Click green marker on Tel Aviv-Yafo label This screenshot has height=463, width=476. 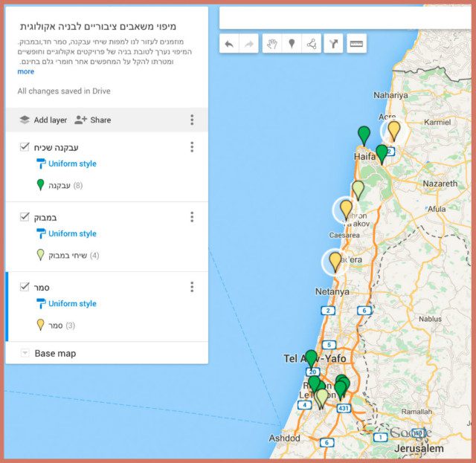pyautogui.click(x=311, y=359)
